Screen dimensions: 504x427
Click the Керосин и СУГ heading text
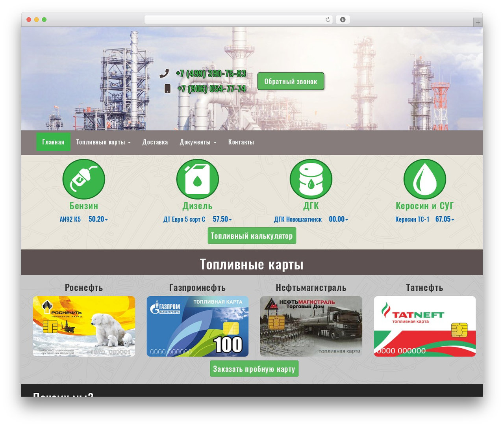(424, 206)
